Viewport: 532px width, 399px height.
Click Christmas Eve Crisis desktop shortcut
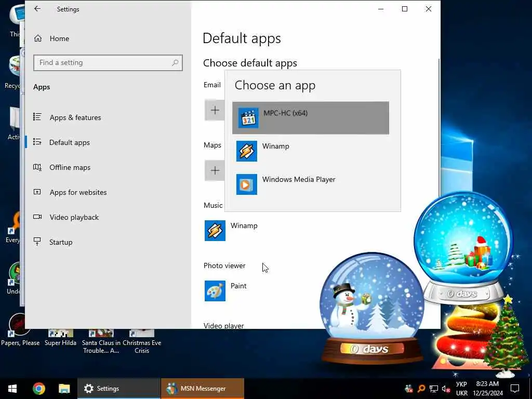[x=142, y=341]
